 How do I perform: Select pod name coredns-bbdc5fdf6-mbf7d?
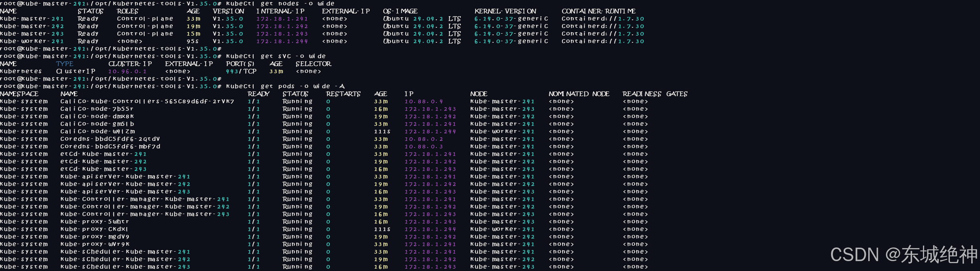click(x=110, y=147)
